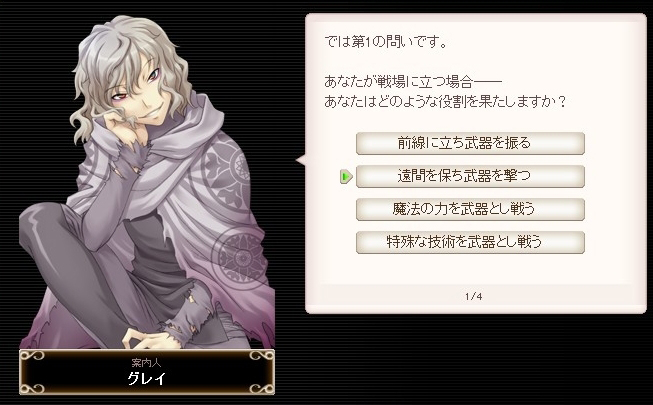
Task: Click the 案内人 title text
Action: 146,363
